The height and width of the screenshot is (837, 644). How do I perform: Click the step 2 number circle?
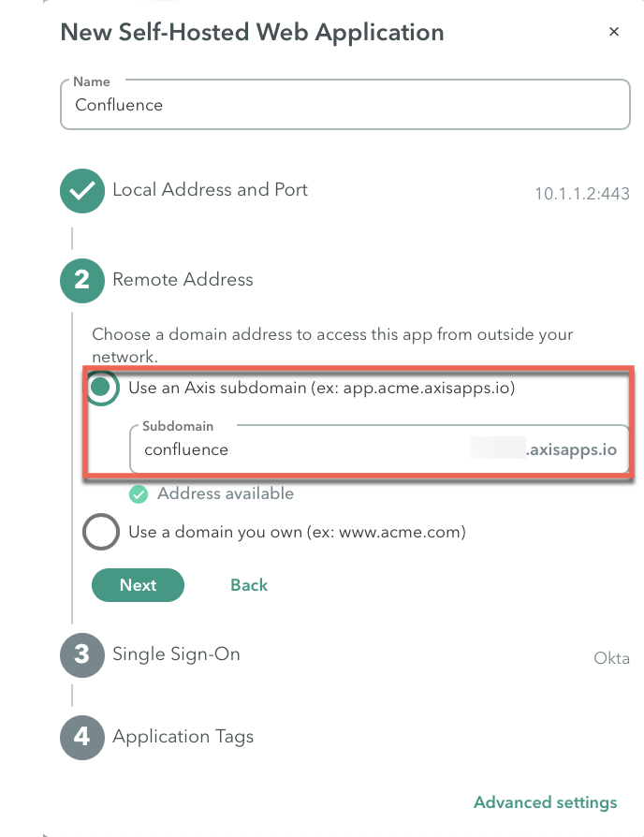coord(82,280)
